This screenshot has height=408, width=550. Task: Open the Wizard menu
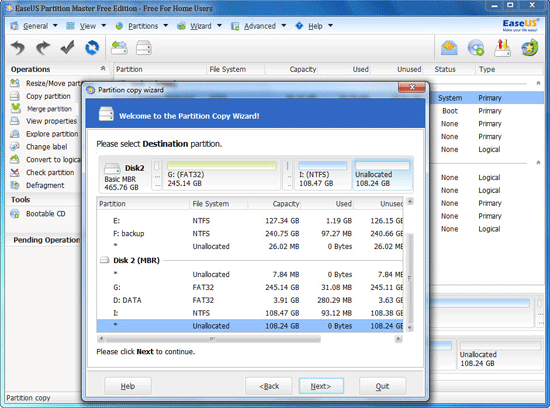coord(200,26)
